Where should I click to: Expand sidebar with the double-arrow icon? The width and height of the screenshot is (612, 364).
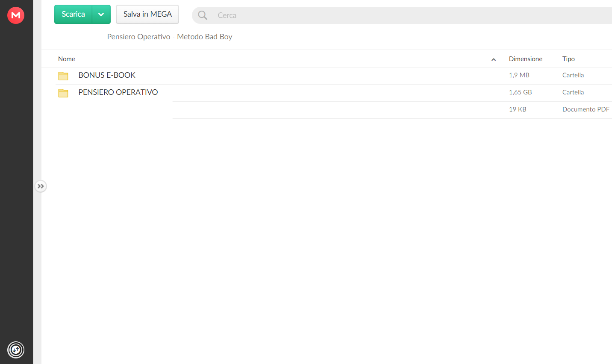click(41, 186)
